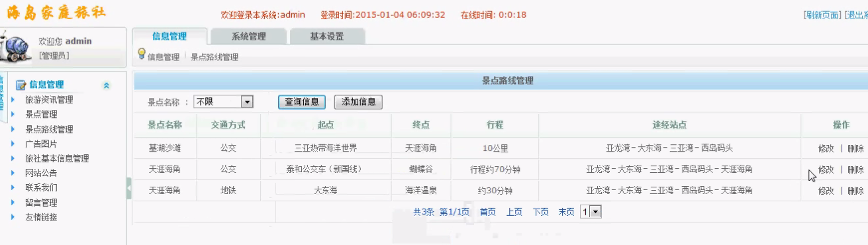This screenshot has height=245, width=868.
Task: Hide the sidebar using the splitter arrow
Action: (129, 190)
